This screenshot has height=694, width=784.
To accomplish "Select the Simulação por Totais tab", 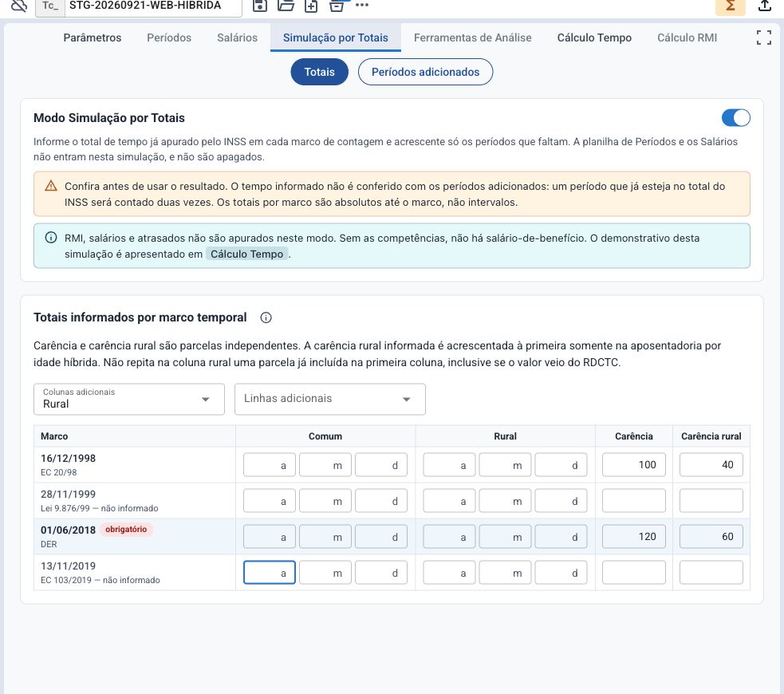I will point(336,37).
